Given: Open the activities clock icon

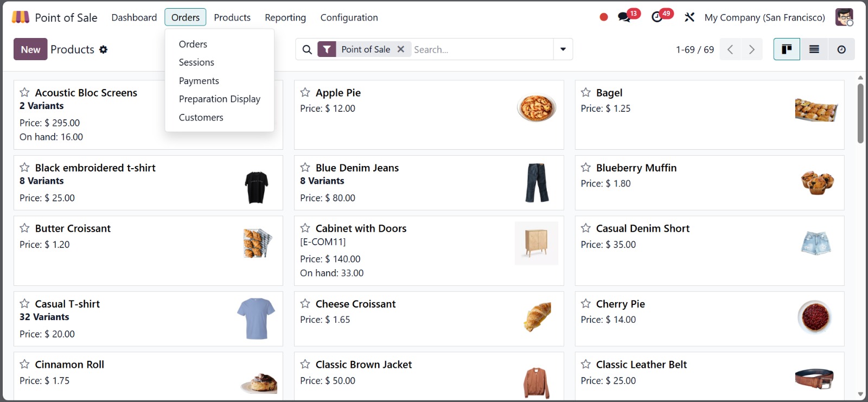Looking at the screenshot, I should (x=657, y=17).
